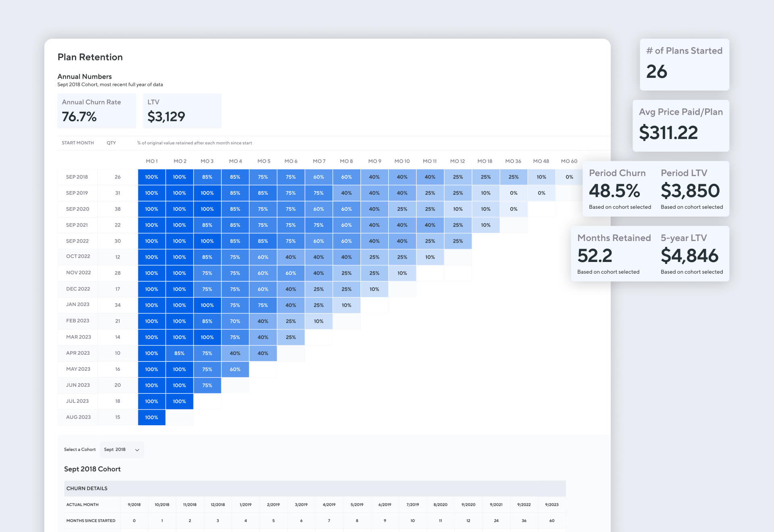Select the SEP 2018 cohort row label
Screen dimensions: 774x532
[77, 177]
